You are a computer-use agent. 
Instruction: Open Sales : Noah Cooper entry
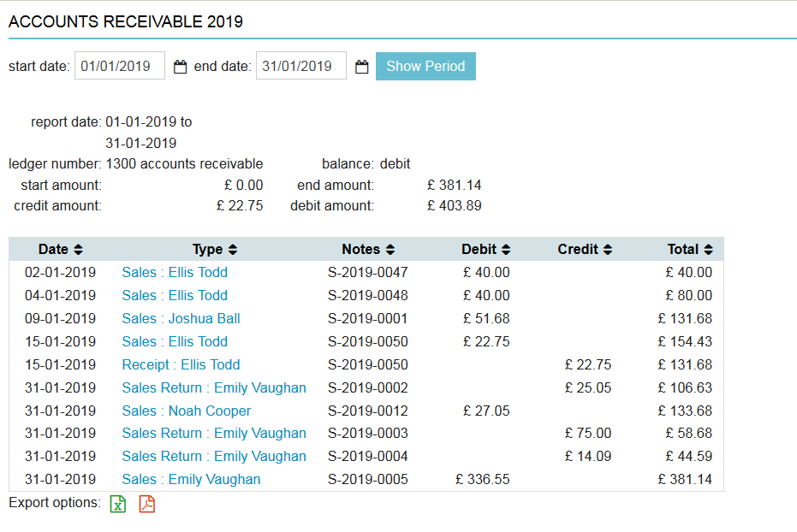click(x=186, y=411)
